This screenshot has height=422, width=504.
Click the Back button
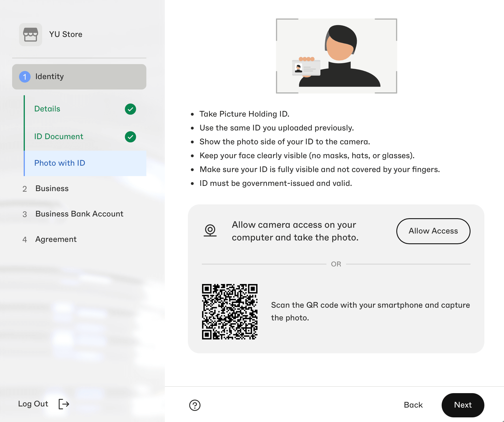click(x=413, y=405)
